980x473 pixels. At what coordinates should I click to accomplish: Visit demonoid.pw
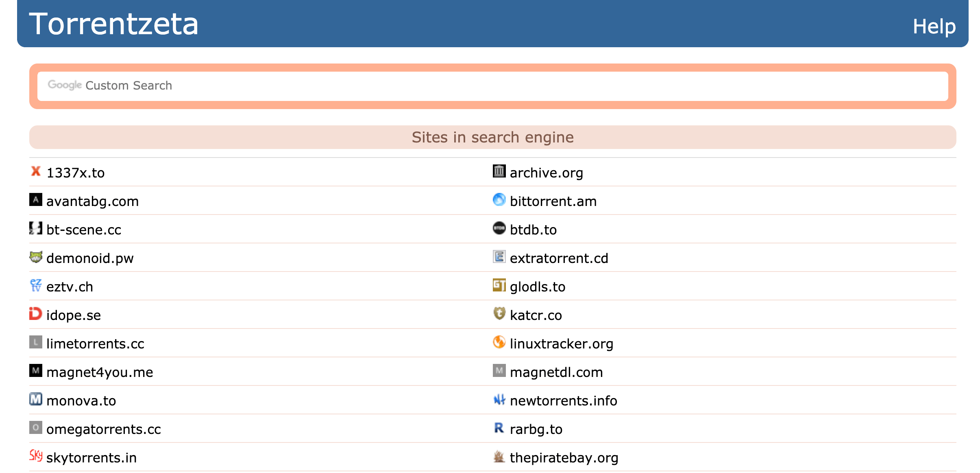coord(90,258)
